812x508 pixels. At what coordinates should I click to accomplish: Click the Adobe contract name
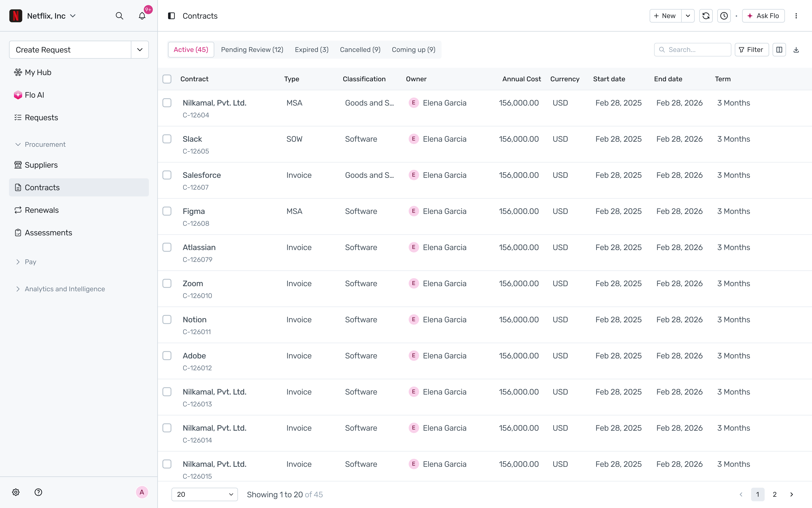(x=194, y=355)
